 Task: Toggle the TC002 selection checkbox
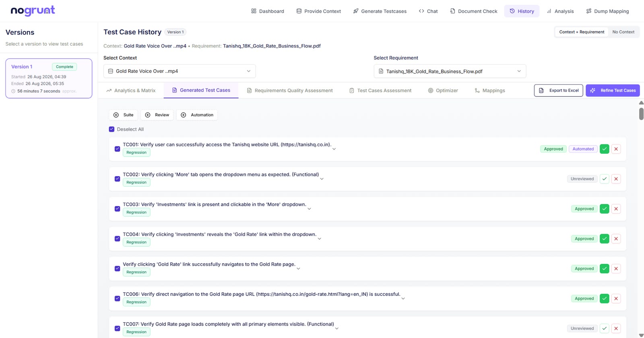pyautogui.click(x=117, y=179)
